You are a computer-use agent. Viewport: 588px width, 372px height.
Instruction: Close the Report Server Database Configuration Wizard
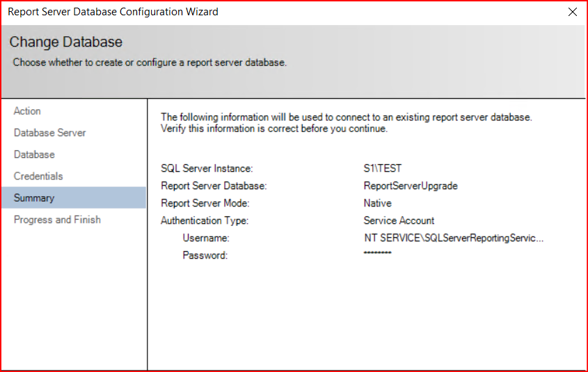click(x=572, y=12)
